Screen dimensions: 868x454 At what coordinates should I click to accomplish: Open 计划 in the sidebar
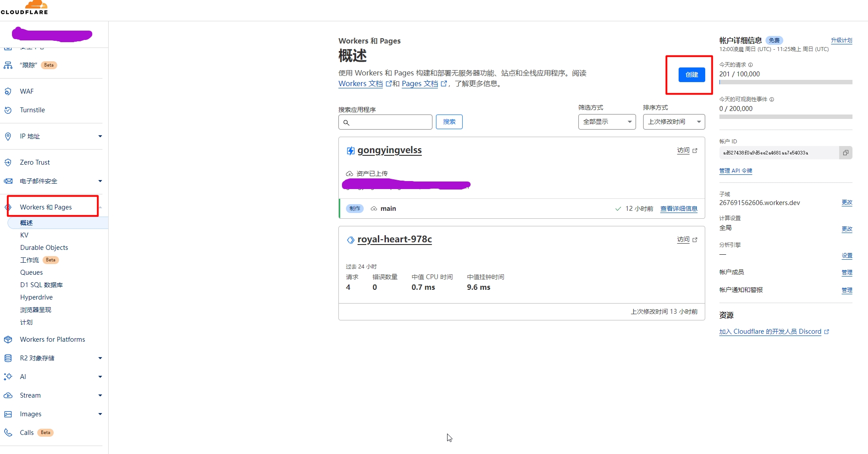[x=26, y=322]
